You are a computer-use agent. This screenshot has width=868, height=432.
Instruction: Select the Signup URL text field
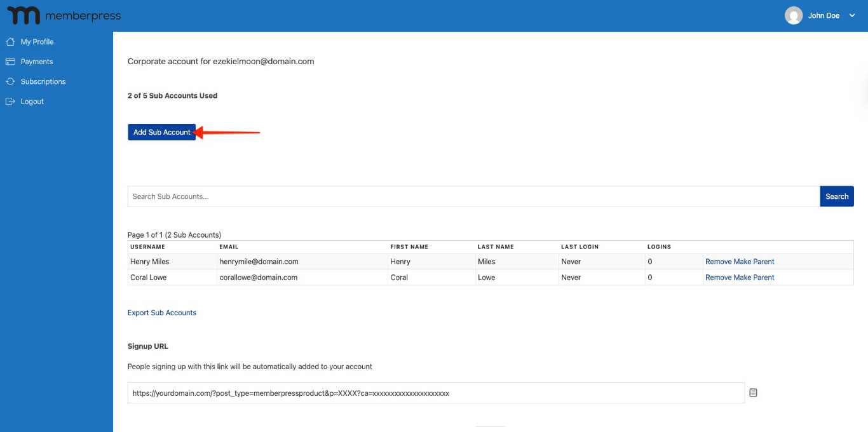click(x=435, y=393)
